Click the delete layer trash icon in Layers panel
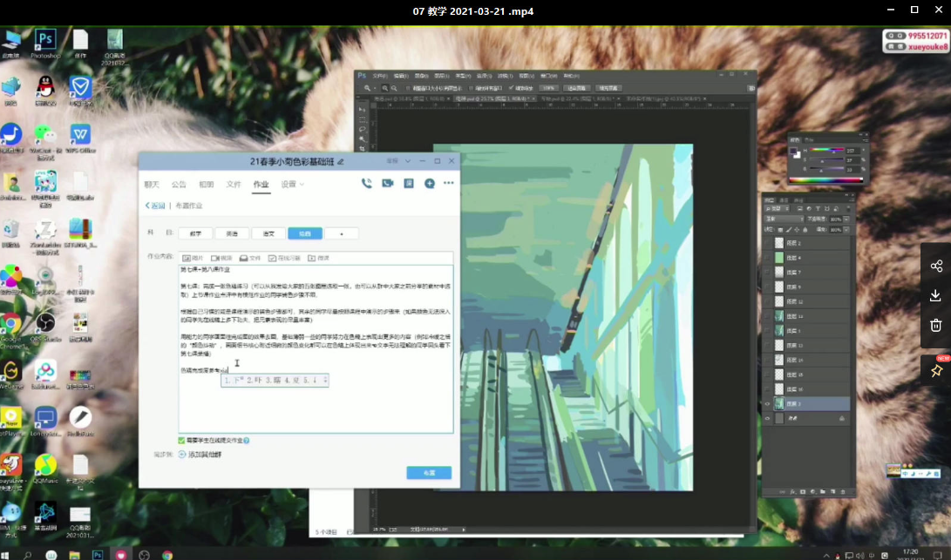The width and height of the screenshot is (951, 560). (x=842, y=492)
